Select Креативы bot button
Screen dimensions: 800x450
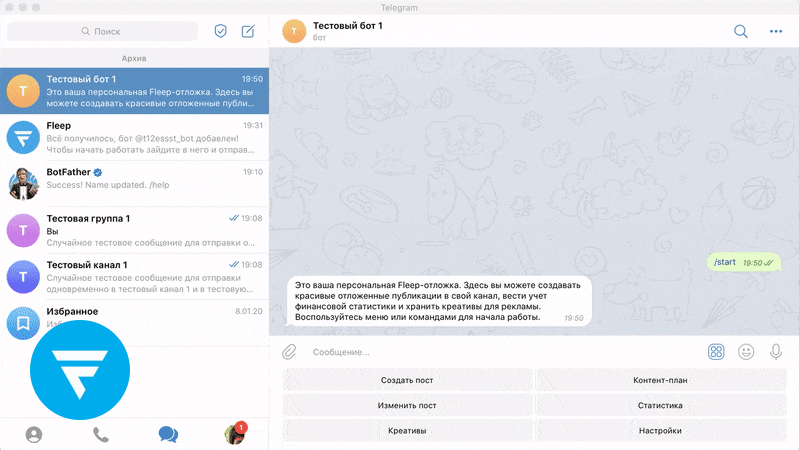point(407,431)
